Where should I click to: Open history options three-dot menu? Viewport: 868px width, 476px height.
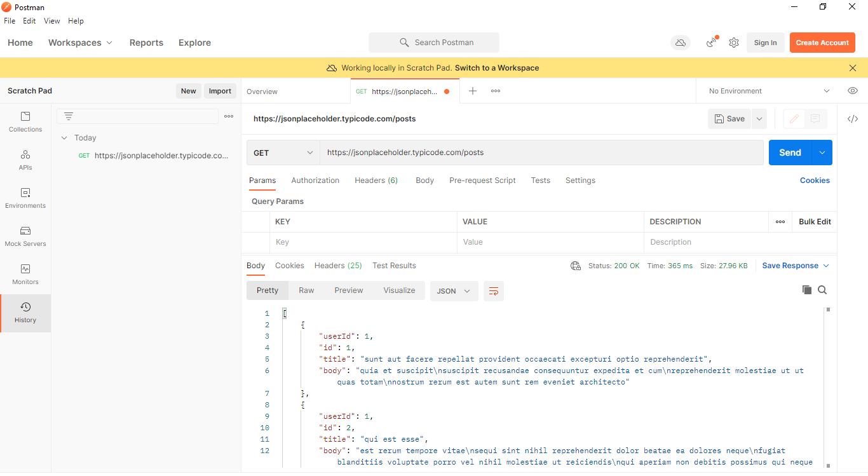(x=229, y=116)
